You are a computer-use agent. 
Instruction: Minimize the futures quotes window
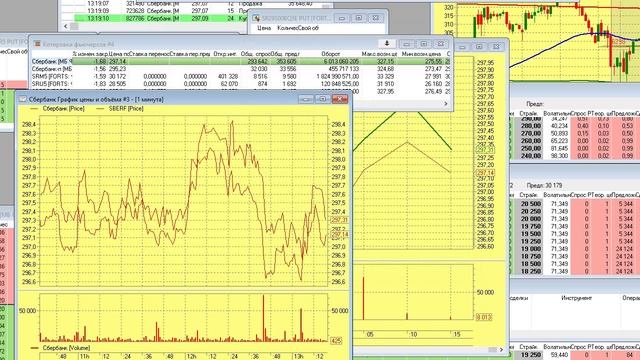pos(406,44)
